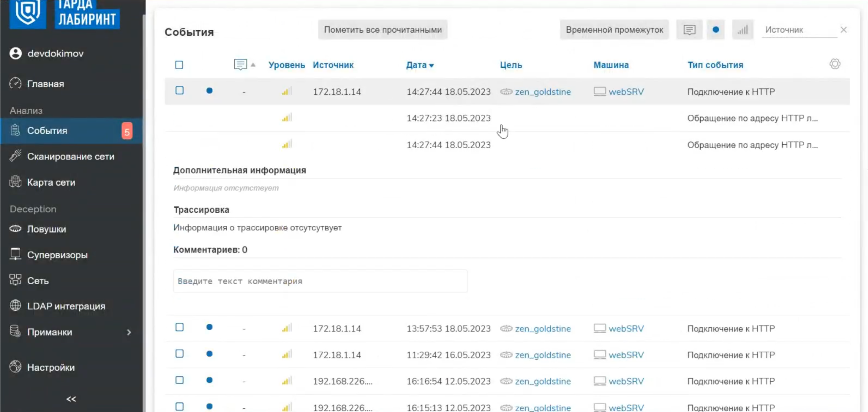868x412 pixels.
Task: Open table column settings gear icon
Action: pos(835,64)
